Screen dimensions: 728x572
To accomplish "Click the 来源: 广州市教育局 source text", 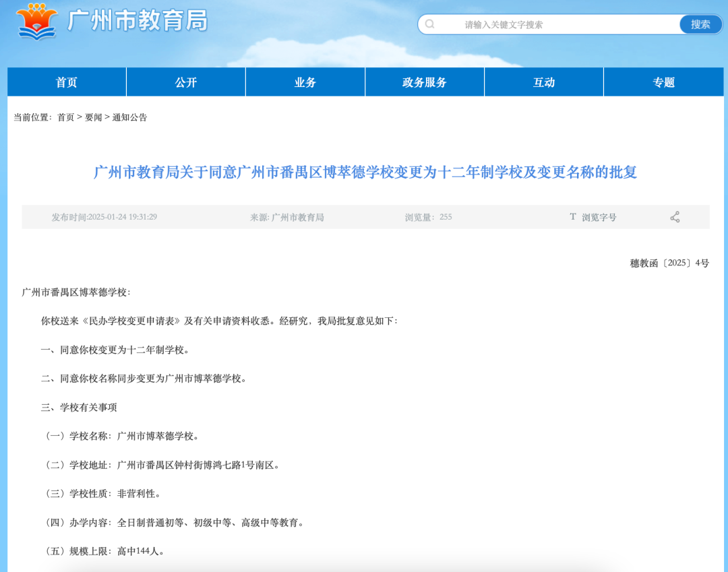I will click(287, 217).
